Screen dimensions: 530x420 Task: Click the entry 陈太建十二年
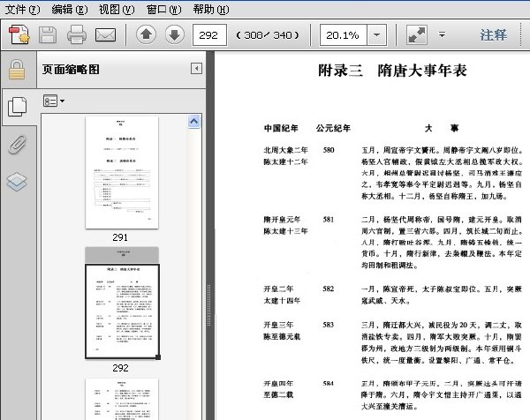click(x=285, y=161)
